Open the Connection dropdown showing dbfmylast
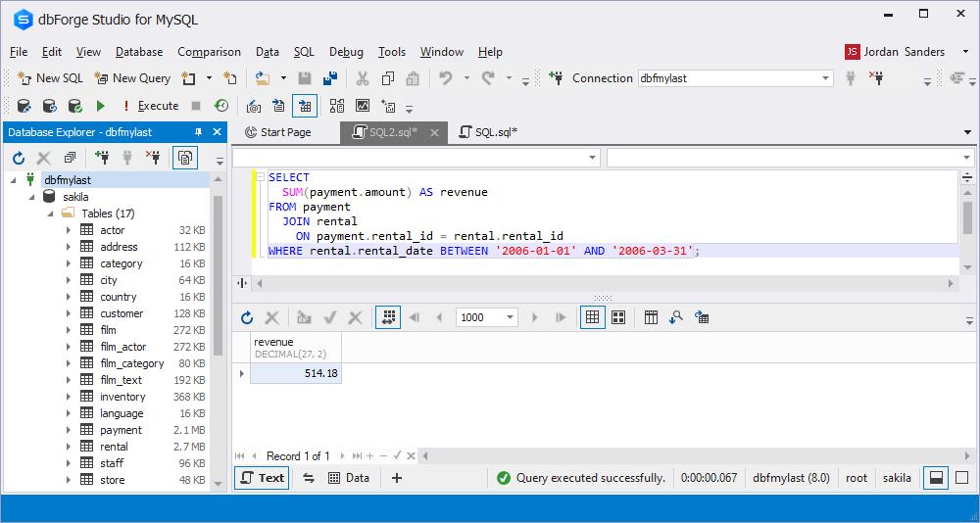Viewport: 980px width, 523px height. (825, 78)
